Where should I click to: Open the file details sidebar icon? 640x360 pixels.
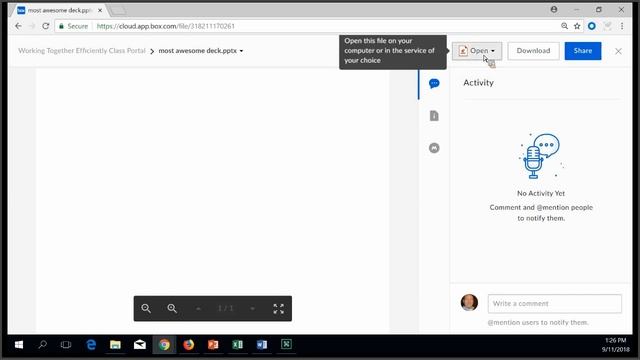[434, 116]
